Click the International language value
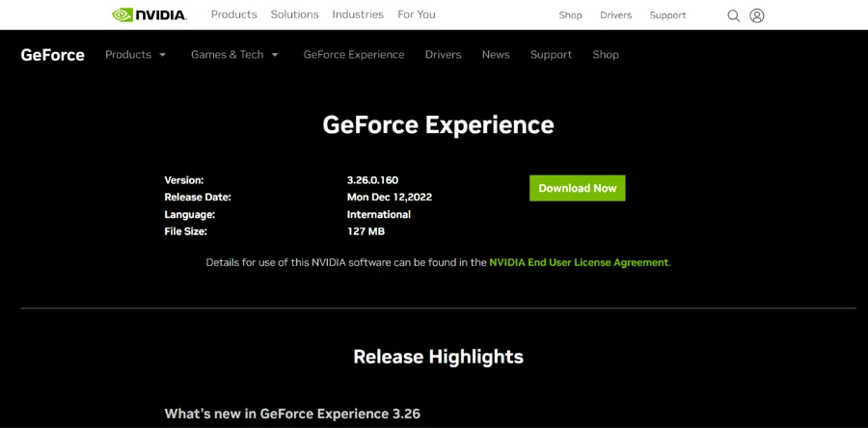 [379, 215]
